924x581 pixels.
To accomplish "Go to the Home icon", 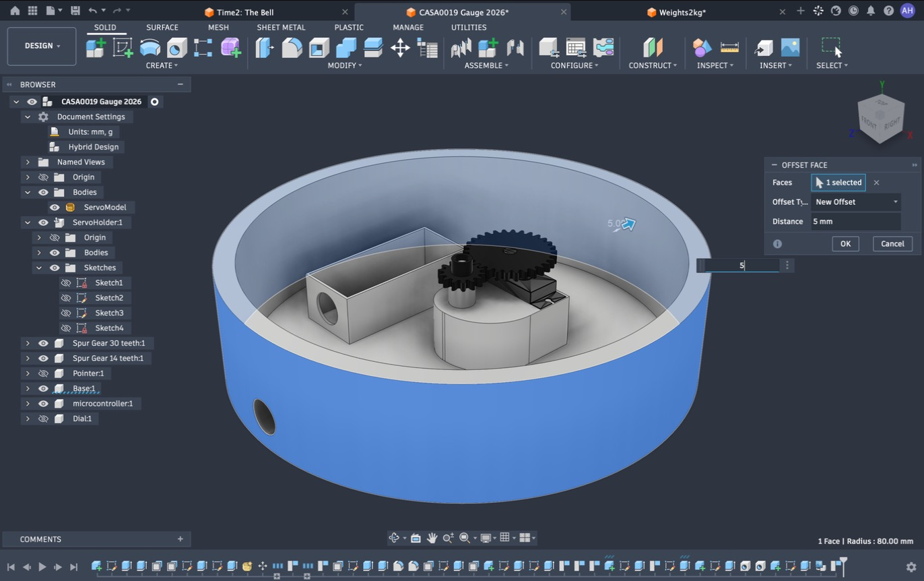I will pyautogui.click(x=15, y=11).
